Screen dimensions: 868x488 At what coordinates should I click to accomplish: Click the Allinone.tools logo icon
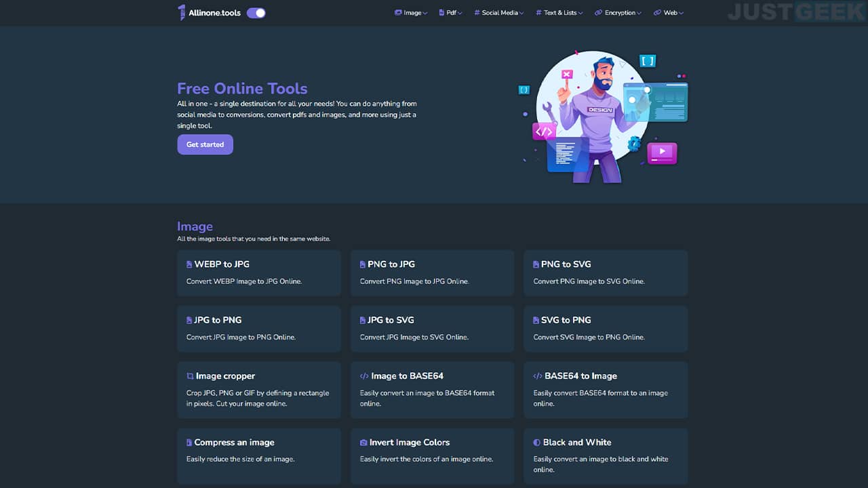[181, 12]
